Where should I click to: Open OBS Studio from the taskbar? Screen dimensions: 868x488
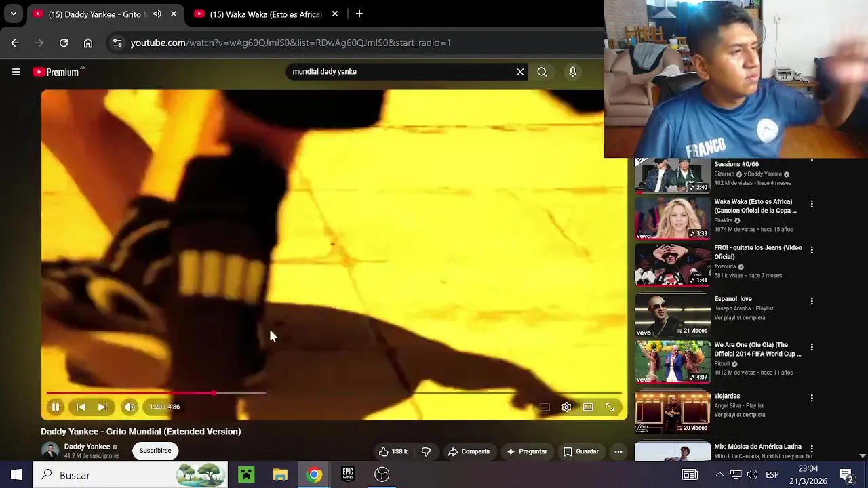tap(382, 475)
